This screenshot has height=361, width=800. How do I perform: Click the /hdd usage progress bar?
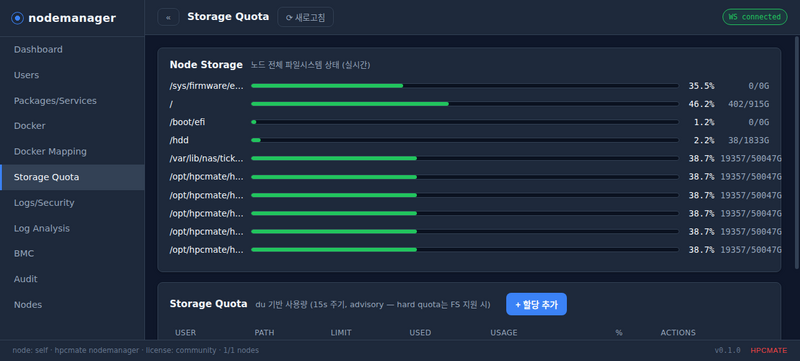(465, 140)
